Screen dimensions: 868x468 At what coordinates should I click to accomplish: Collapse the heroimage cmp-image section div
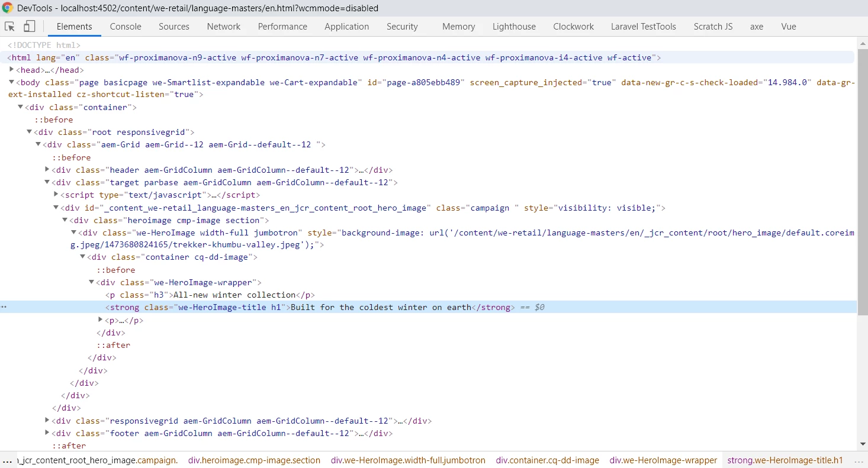[x=65, y=220]
